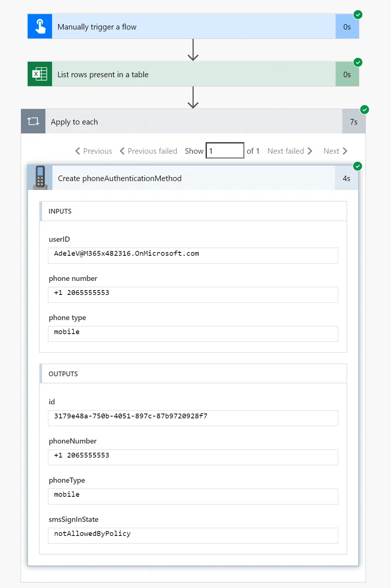Expand the List rows present in a table step
Image resolution: width=391 pixels, height=588 pixels.
[193, 74]
